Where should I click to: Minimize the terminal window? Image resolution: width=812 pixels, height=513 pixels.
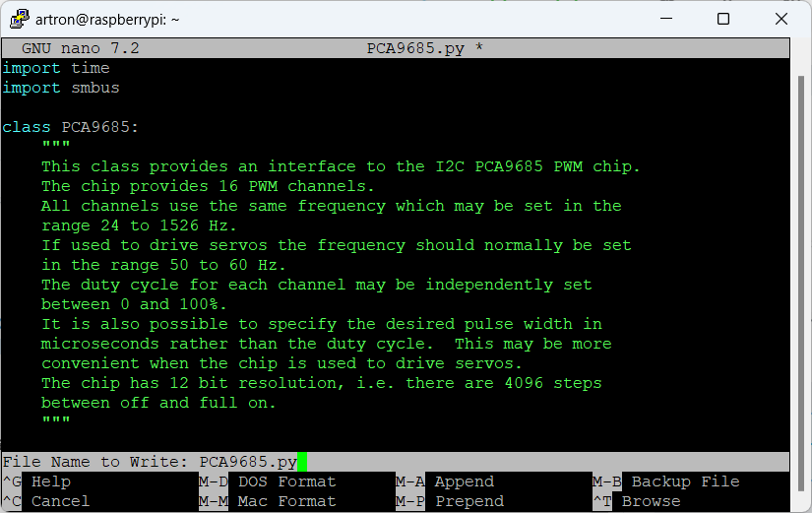pos(666,19)
